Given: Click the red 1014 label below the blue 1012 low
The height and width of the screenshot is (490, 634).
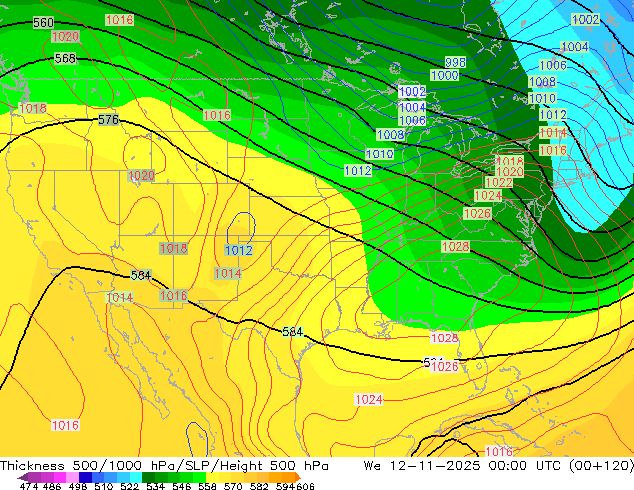Looking at the screenshot, I should point(228,274).
